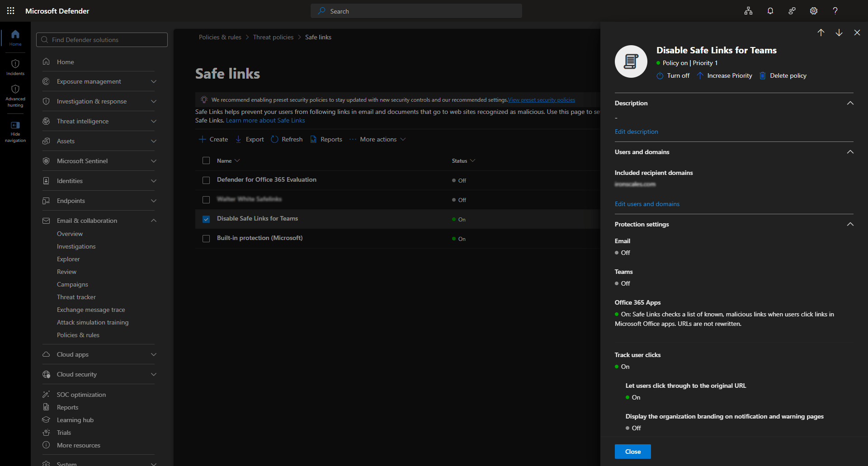Open Explorer nav item
868x466 pixels.
click(68, 259)
